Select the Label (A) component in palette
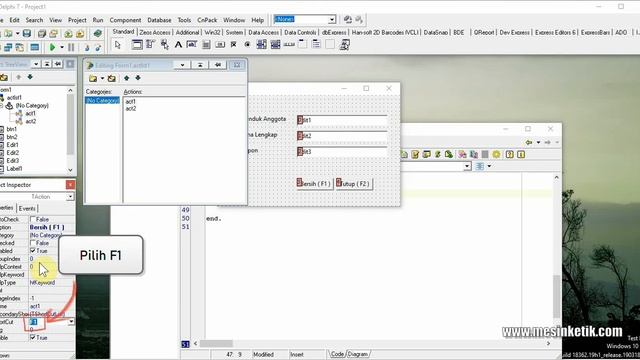640x360 pixels. 178,44
